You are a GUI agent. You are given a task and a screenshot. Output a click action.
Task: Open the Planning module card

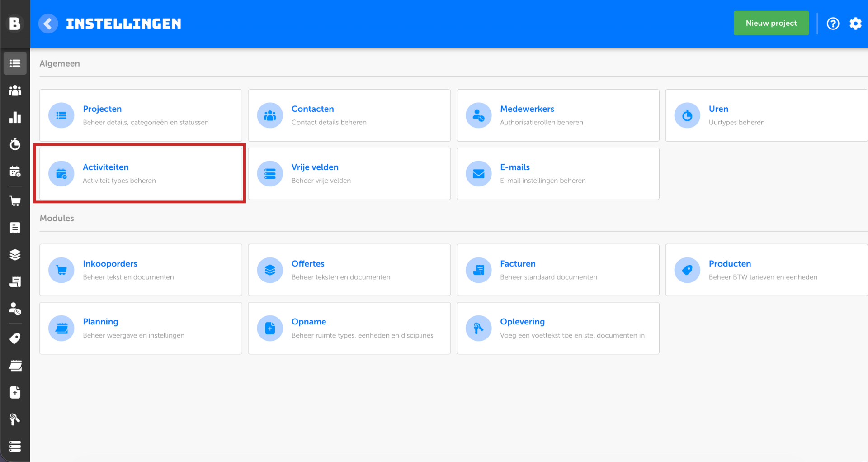[x=141, y=329]
